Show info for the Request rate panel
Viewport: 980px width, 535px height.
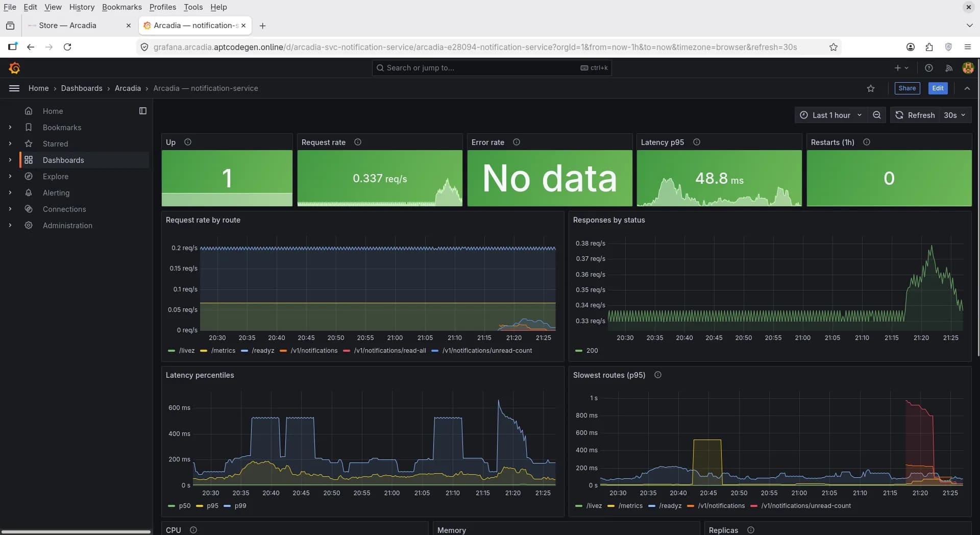pyautogui.click(x=358, y=142)
